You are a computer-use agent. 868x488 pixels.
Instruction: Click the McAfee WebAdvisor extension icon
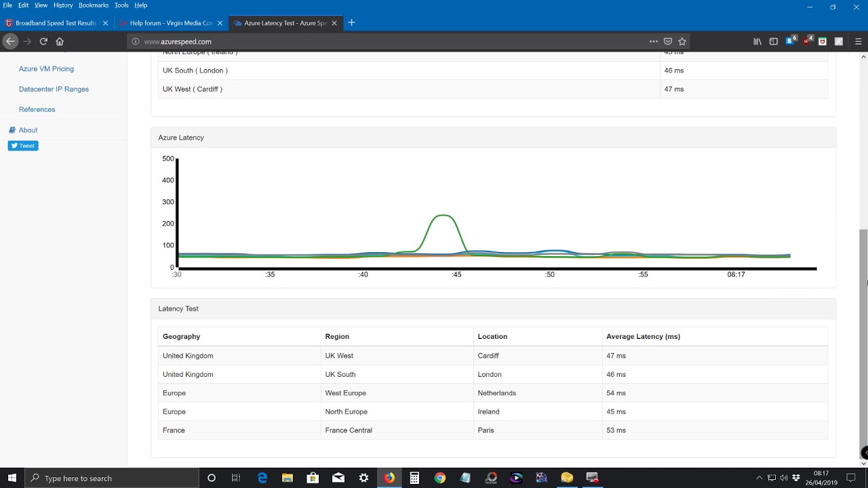coord(823,41)
